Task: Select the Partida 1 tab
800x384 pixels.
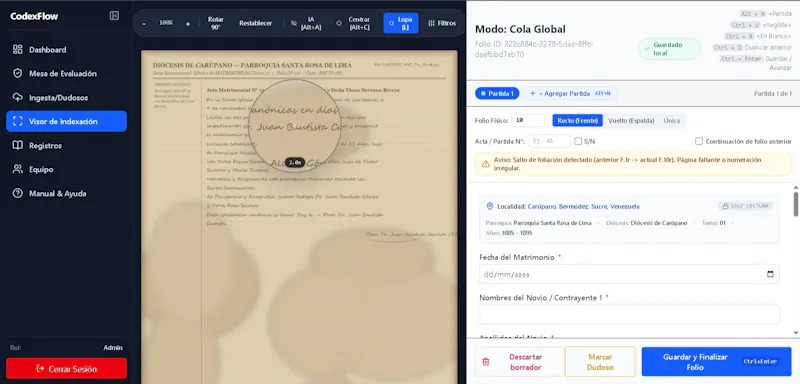Action: tap(497, 93)
